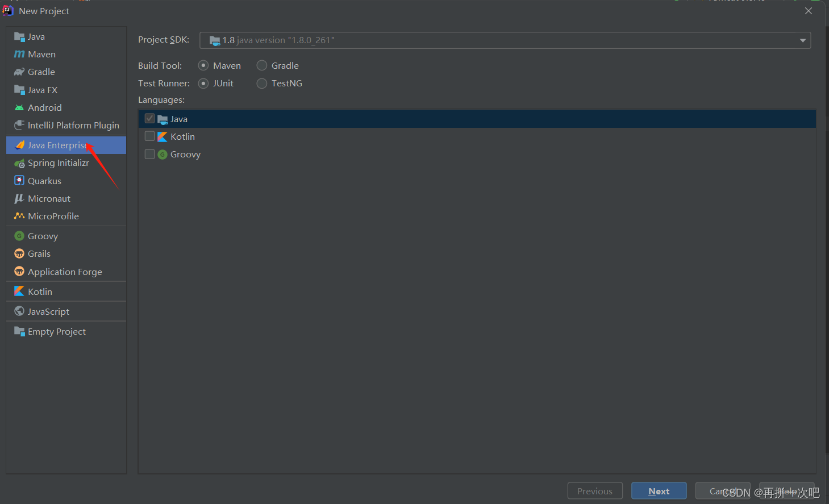Screen dimensions: 829x504
Task: Click the IntelliJ Platform Plugin icon
Action: coord(19,125)
